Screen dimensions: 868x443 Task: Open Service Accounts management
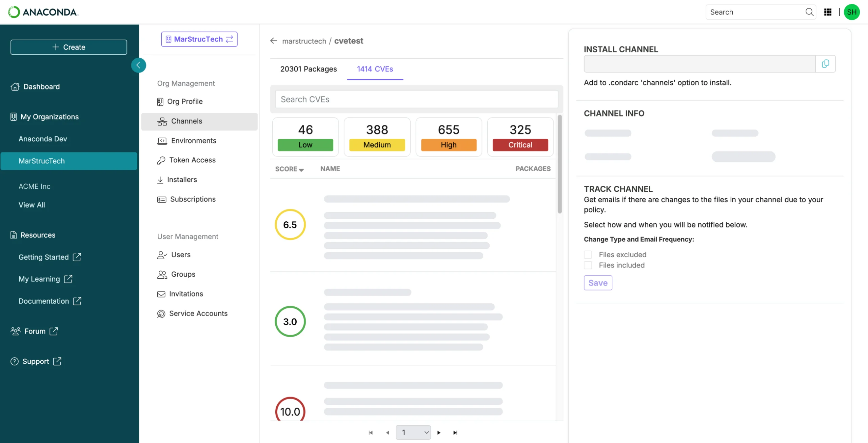click(x=198, y=313)
